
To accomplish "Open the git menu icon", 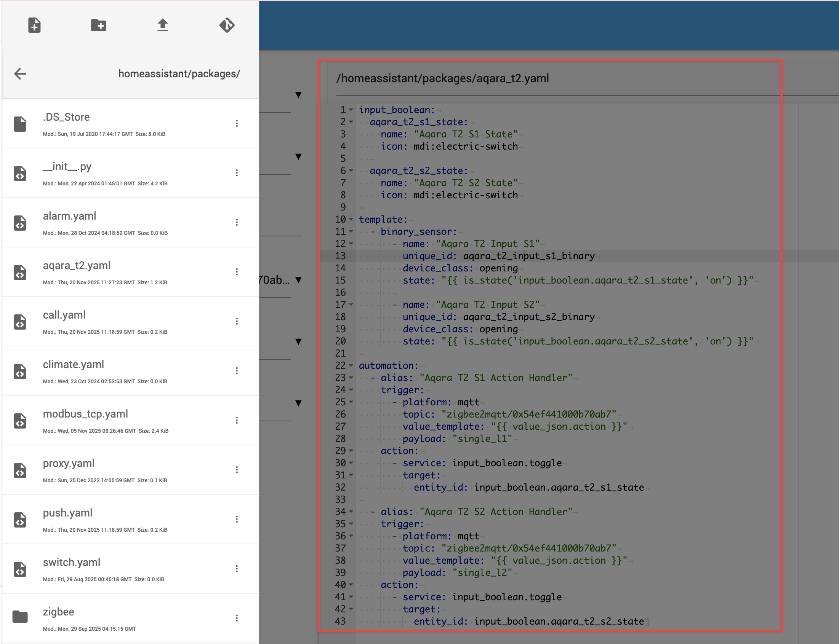I will tap(227, 25).
